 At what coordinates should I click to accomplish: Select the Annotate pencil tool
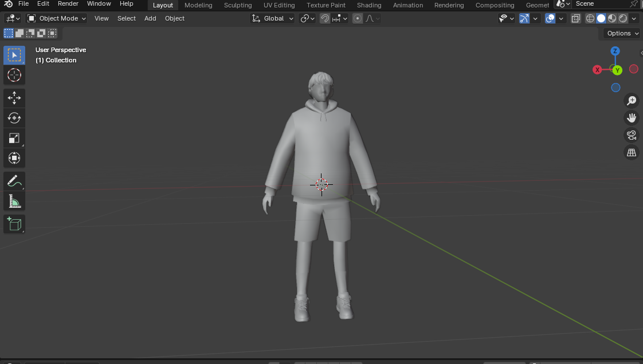[14, 181]
